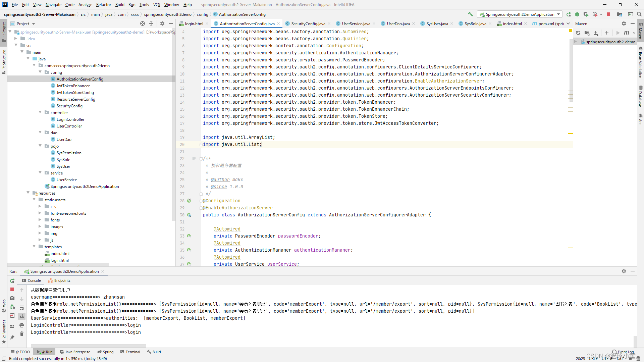The width and height of the screenshot is (644, 362).
Task: Toggle the Web tool window tab
Action: click(x=4, y=306)
